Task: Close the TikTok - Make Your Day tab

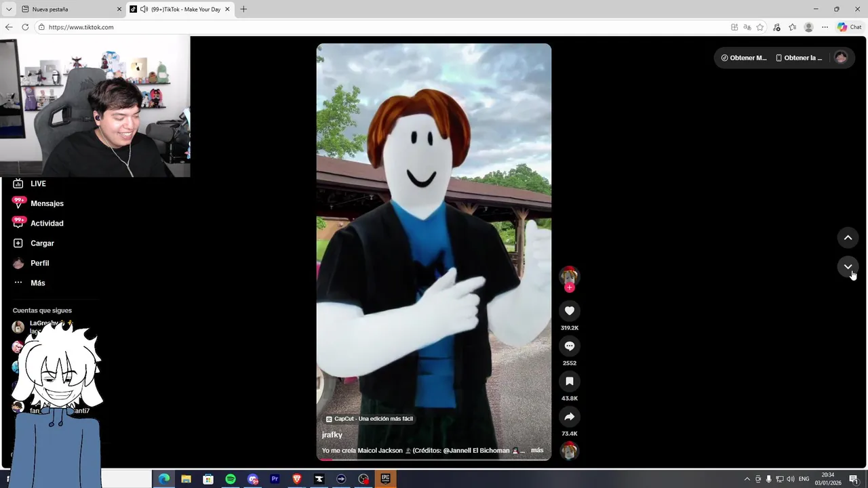Action: click(x=227, y=9)
